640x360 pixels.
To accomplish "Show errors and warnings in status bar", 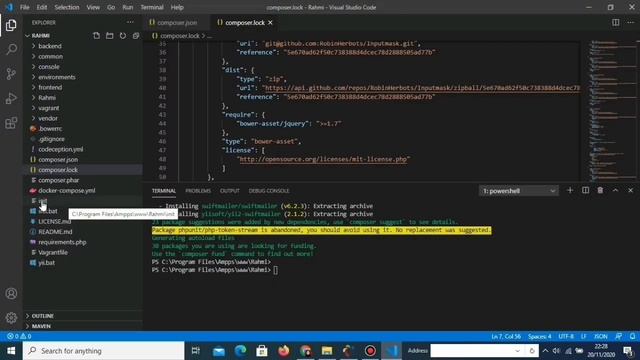I will tap(19, 336).
